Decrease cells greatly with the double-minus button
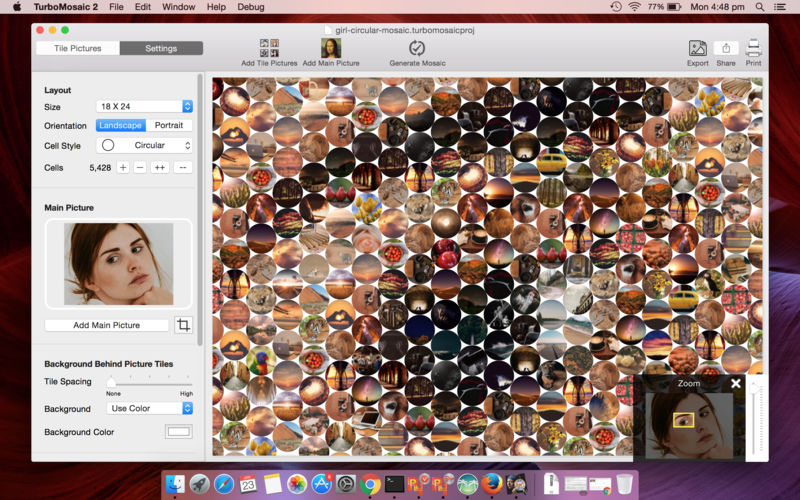800x500 pixels. [x=183, y=167]
